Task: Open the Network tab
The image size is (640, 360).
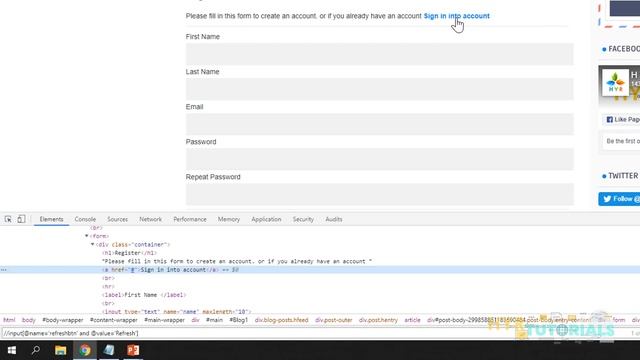Action: [151, 219]
